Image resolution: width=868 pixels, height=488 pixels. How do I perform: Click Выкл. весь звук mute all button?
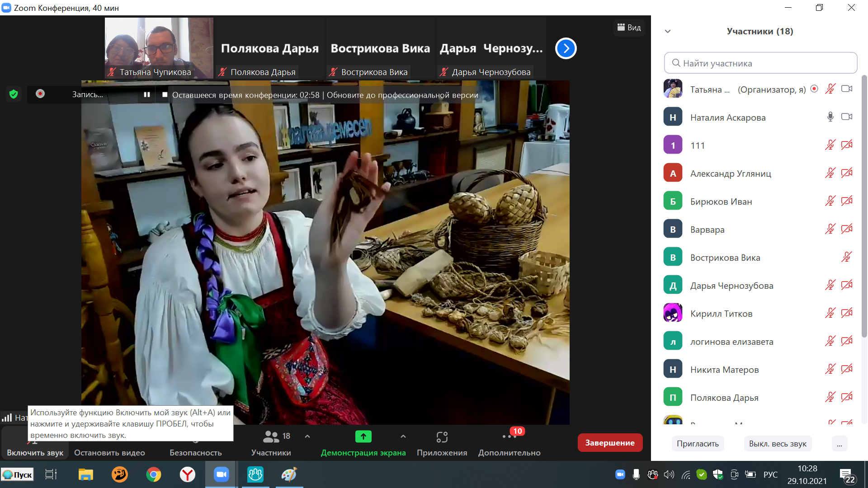pos(778,444)
